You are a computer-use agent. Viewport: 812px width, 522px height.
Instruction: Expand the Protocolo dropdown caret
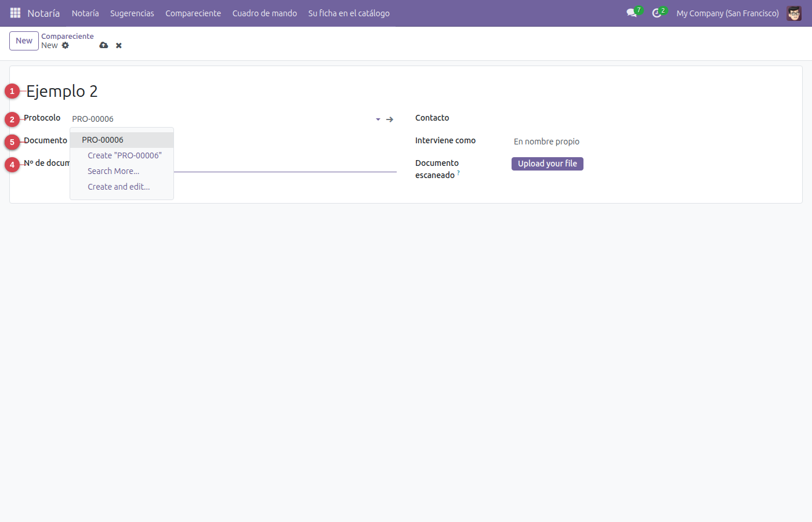(378, 119)
